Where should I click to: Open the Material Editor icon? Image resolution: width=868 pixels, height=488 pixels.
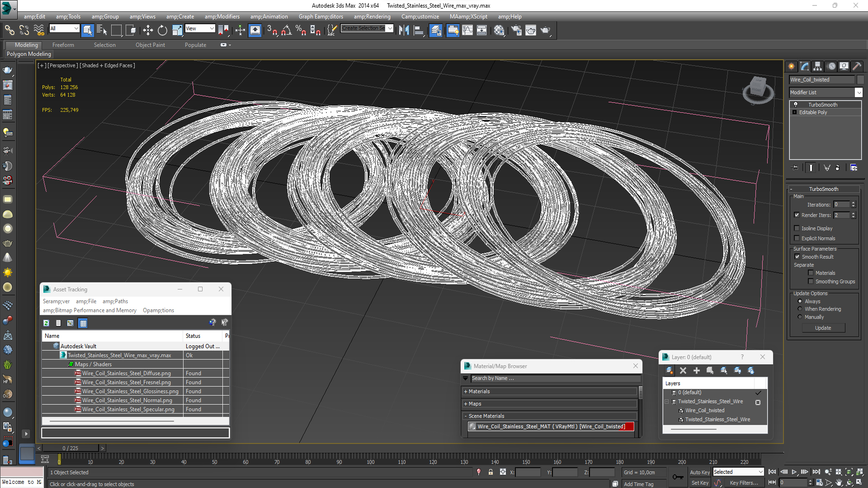click(x=499, y=30)
